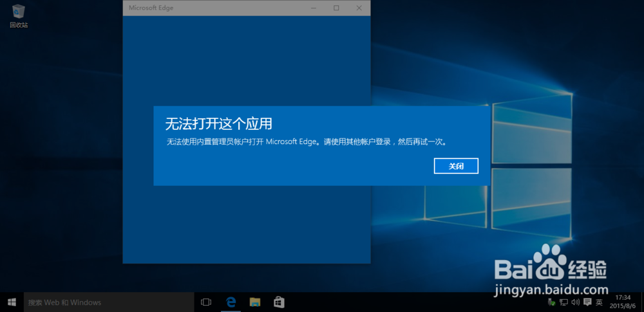Open Task View from the taskbar
644x312 pixels.
(x=206, y=302)
